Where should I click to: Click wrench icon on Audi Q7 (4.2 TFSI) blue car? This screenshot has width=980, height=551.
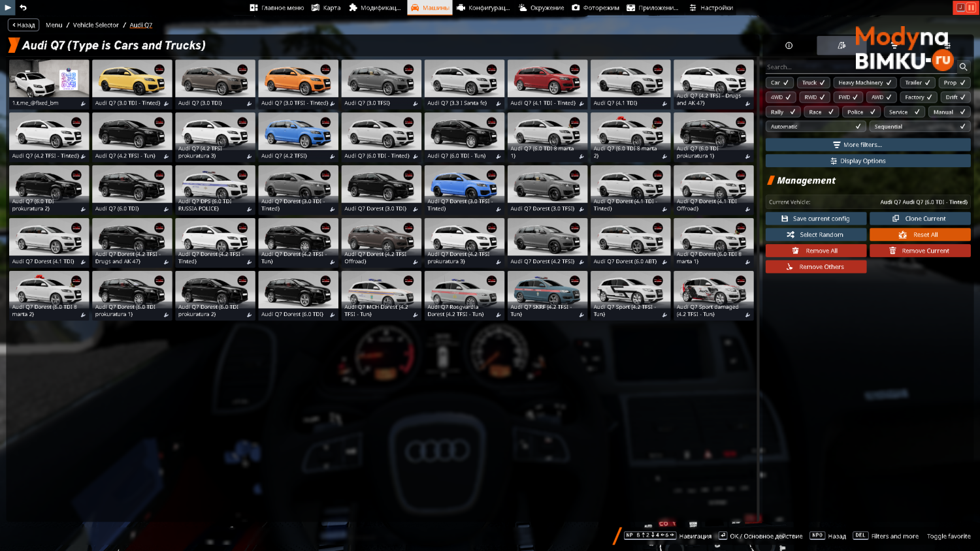(x=332, y=157)
